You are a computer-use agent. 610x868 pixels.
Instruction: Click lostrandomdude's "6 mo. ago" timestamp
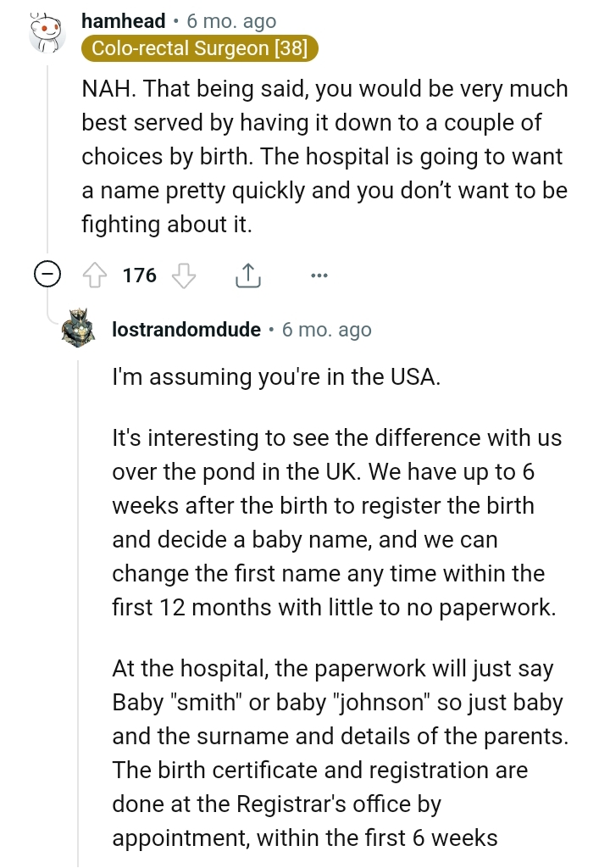click(x=327, y=330)
